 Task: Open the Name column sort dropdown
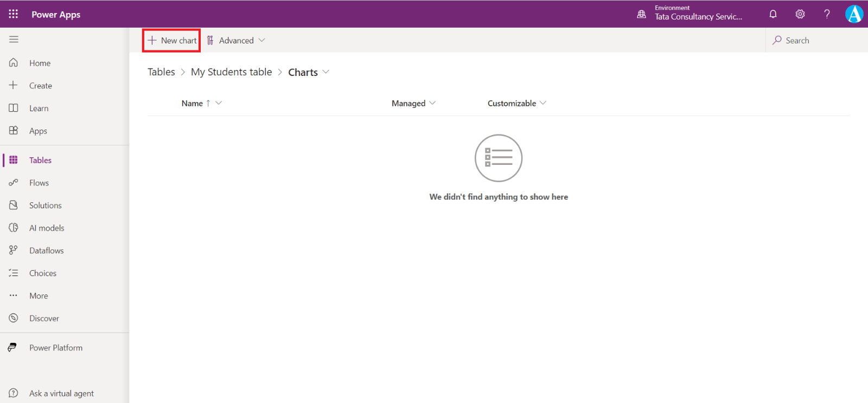pyautogui.click(x=219, y=103)
